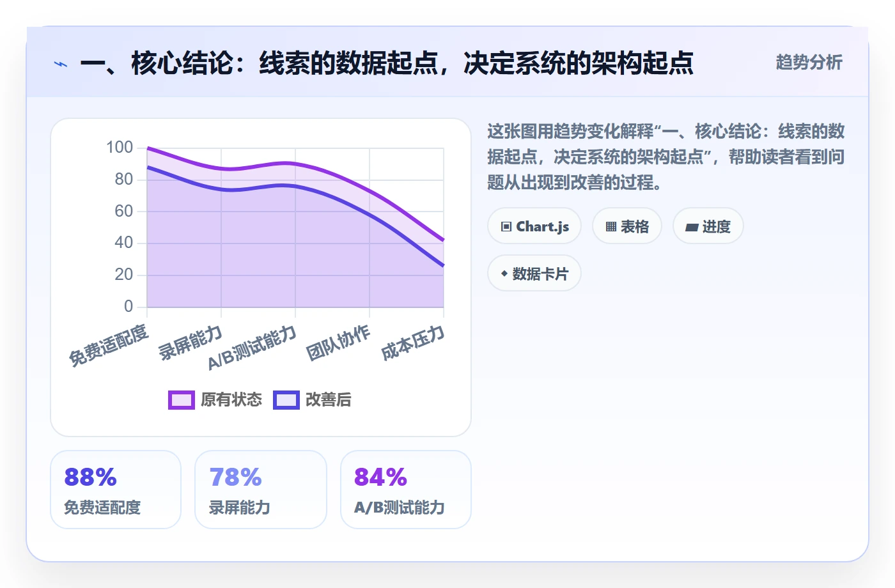Select the 进度 tag chip

pos(708,226)
